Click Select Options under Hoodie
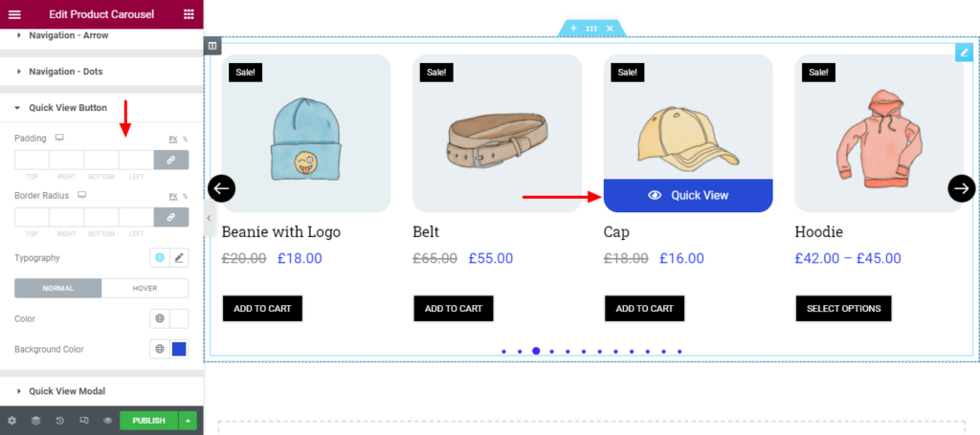The width and height of the screenshot is (980, 435). click(843, 309)
